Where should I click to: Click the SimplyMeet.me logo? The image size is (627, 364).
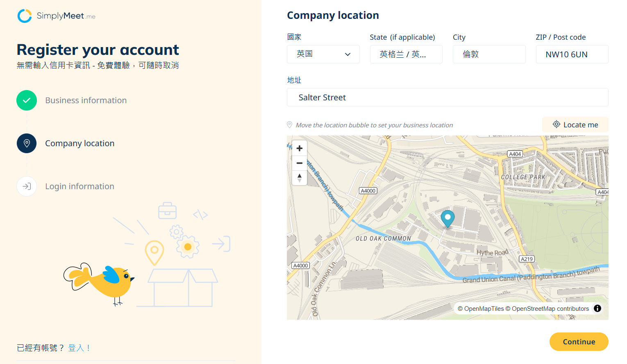tap(57, 16)
